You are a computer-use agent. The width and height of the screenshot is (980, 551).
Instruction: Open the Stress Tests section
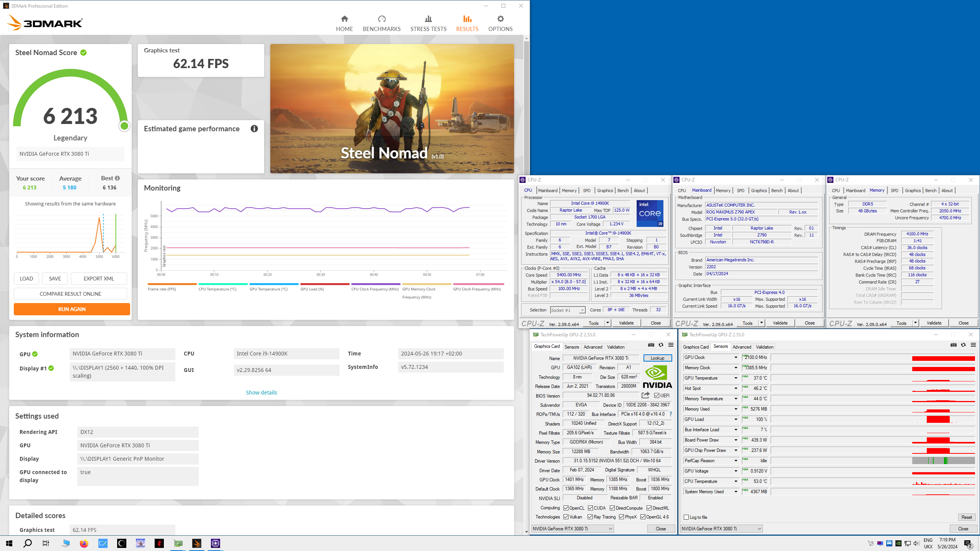pos(428,23)
